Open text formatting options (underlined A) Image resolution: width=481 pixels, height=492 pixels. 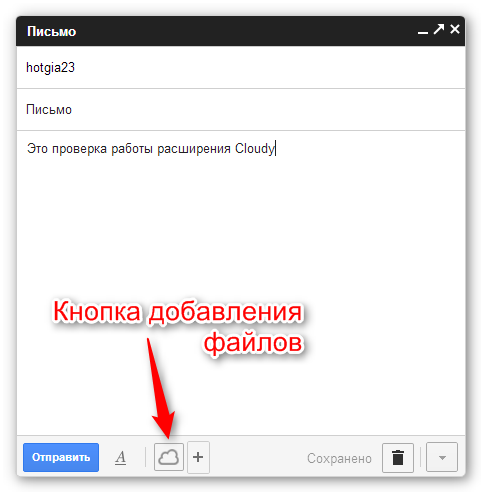tap(120, 458)
